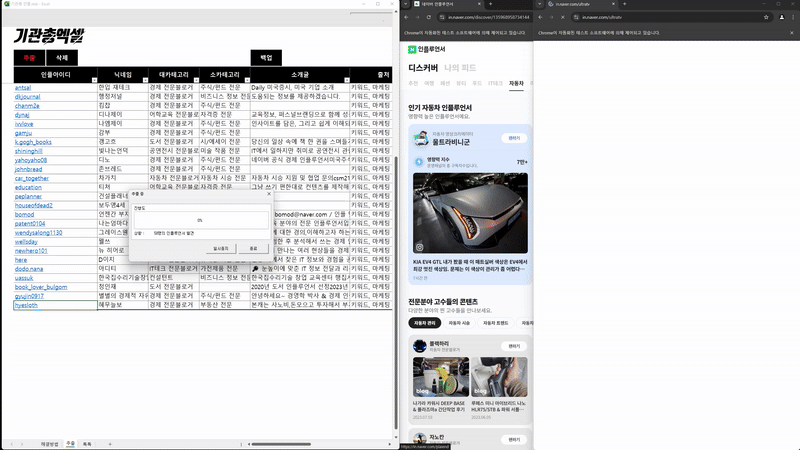Click Excel vertical scrollbar thumb

click(396, 292)
